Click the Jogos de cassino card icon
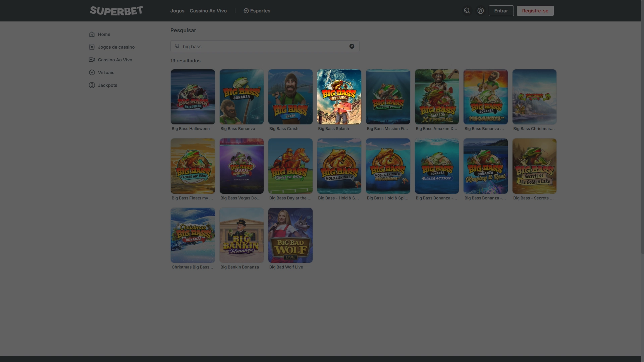This screenshot has height=362, width=644. (x=92, y=47)
